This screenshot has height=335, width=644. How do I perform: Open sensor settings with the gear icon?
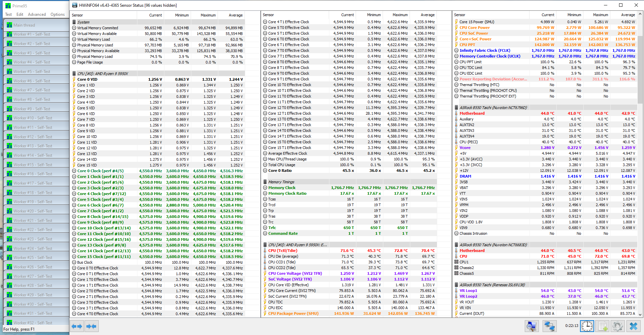tap(618, 326)
